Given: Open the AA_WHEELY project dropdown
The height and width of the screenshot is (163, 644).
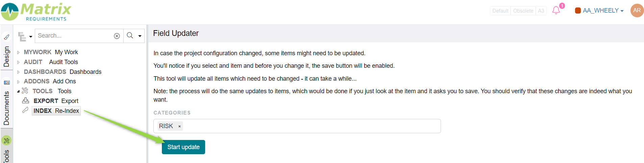Looking at the screenshot, I should point(599,11).
